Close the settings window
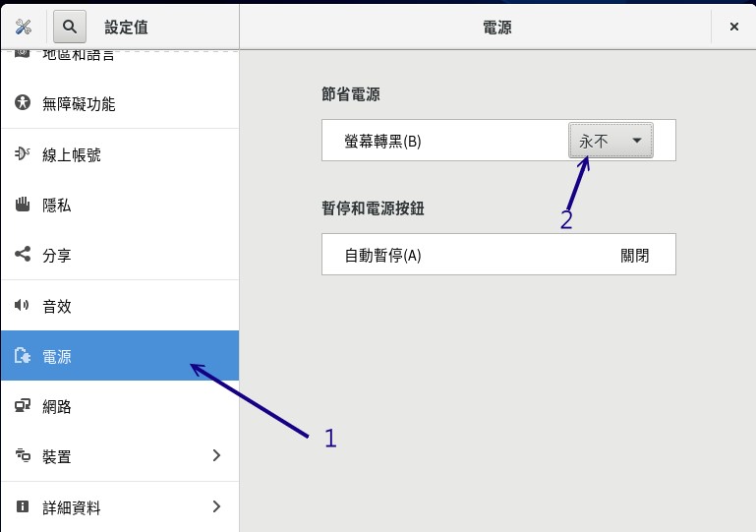 pyautogui.click(x=733, y=27)
